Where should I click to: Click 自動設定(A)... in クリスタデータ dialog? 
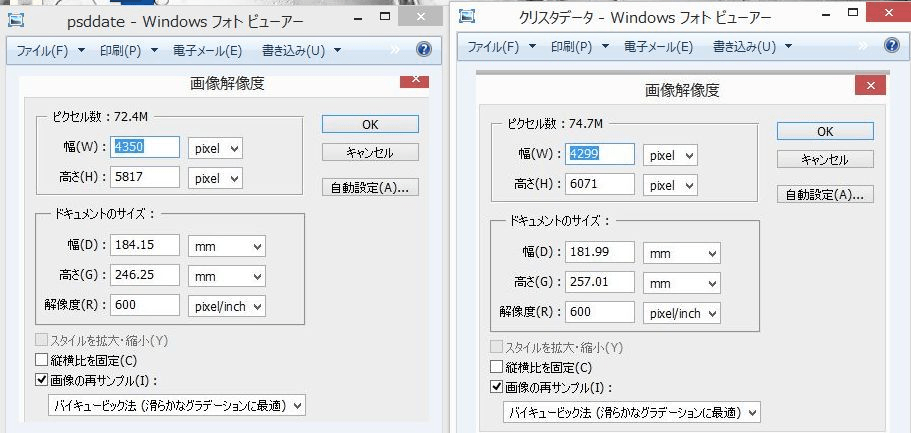pos(825,194)
